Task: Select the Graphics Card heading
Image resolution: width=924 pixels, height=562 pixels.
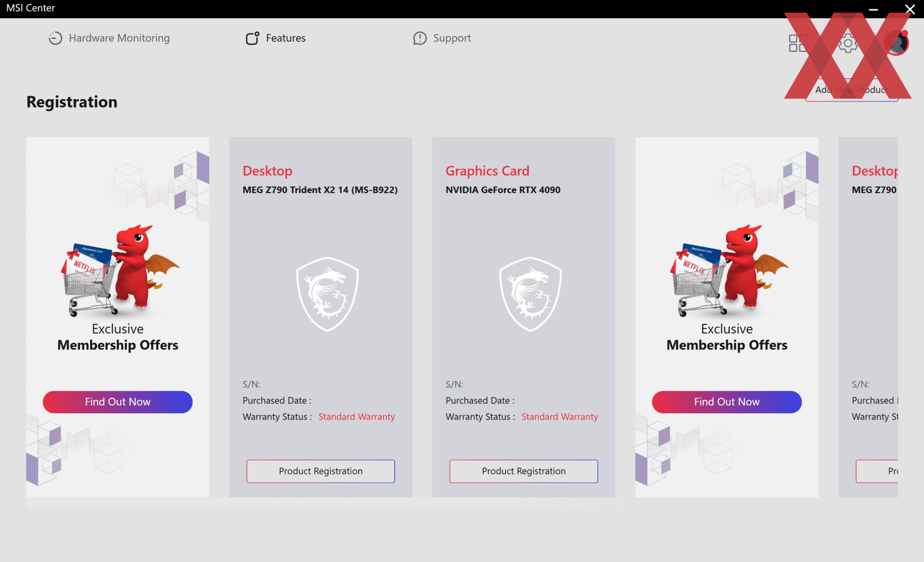Action: pyautogui.click(x=487, y=171)
